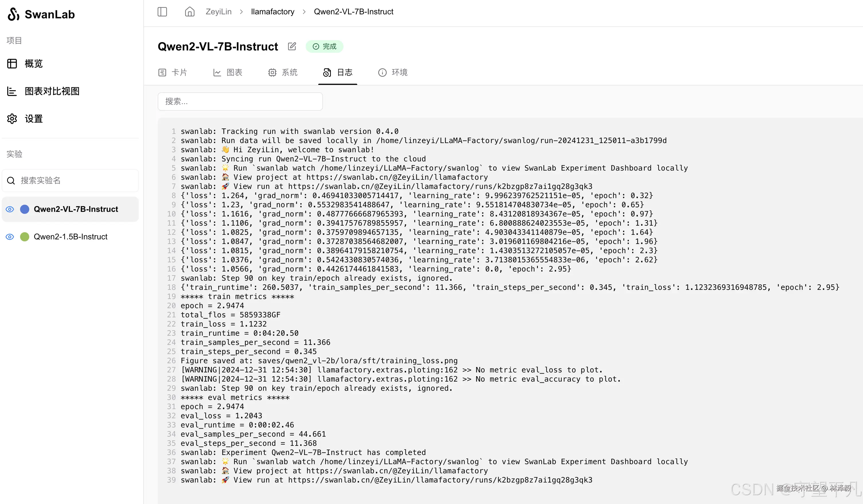Open the 概览 overview sidebar item
The image size is (863, 504).
[x=33, y=64]
